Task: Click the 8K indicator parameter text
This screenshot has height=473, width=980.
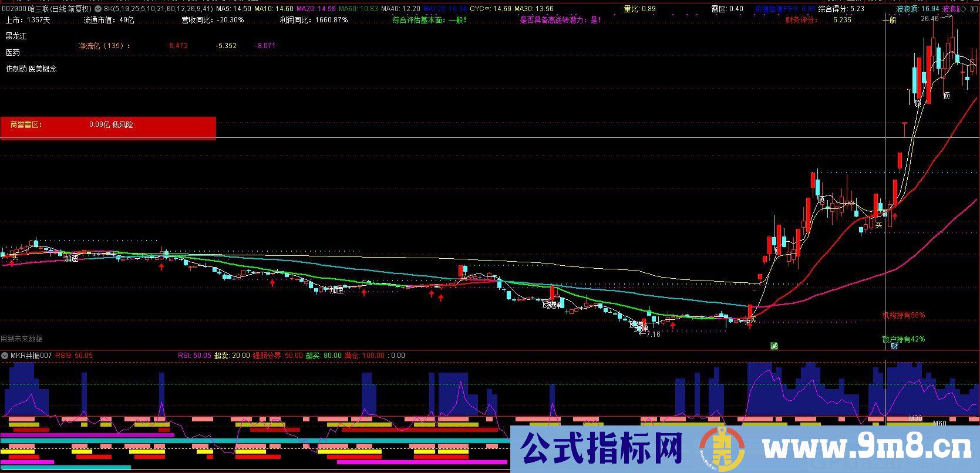Action: (157, 9)
